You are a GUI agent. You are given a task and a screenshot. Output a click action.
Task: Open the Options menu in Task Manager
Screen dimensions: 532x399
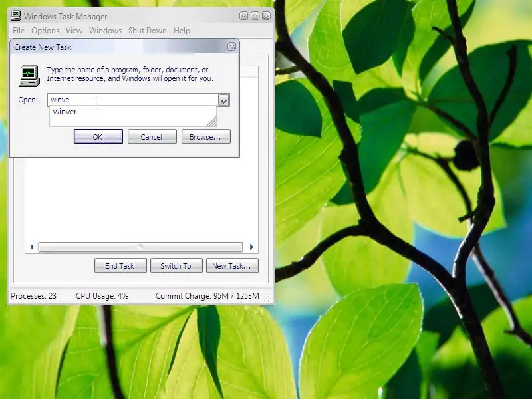tap(45, 31)
